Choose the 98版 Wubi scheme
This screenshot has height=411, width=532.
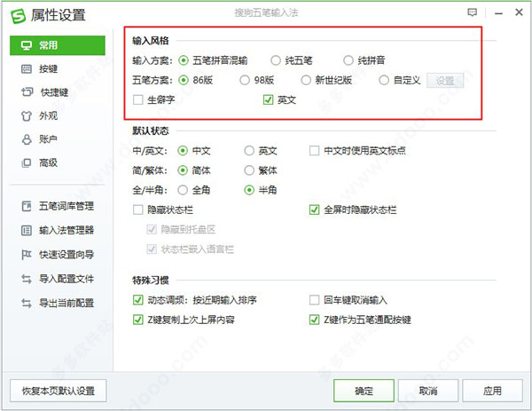[245, 81]
